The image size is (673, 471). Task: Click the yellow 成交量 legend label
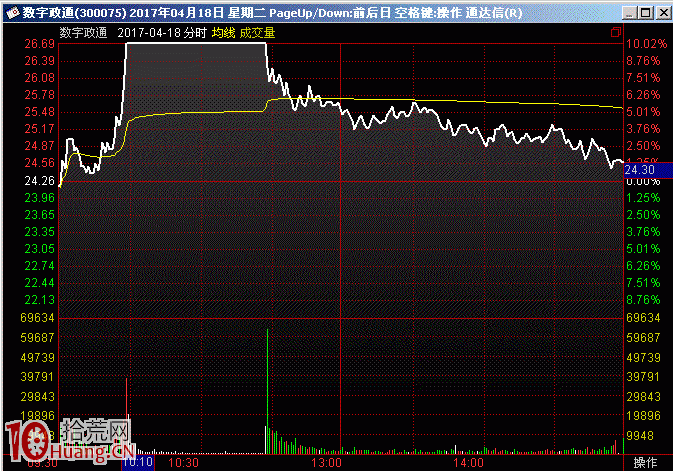pos(257,33)
